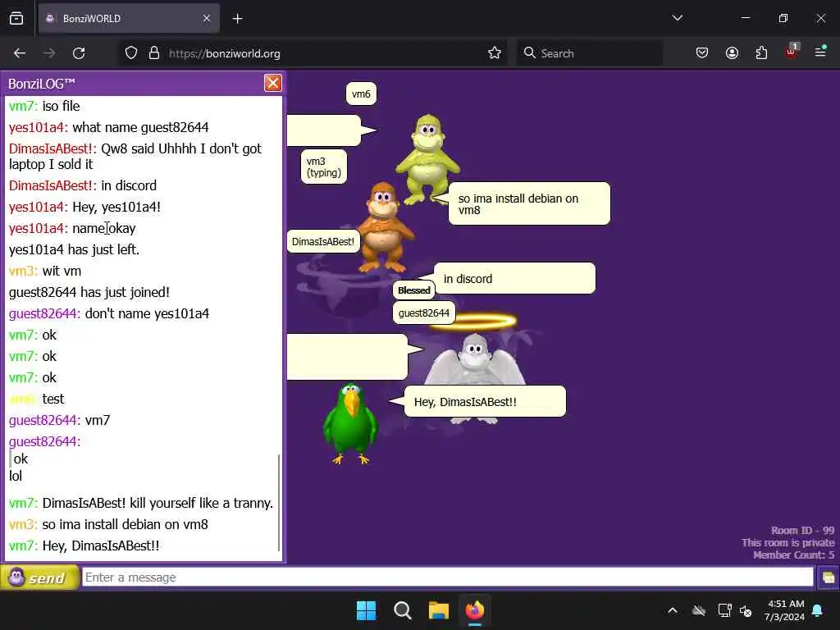Go back in browser history
Screen dimensions: 840x630
(20, 53)
